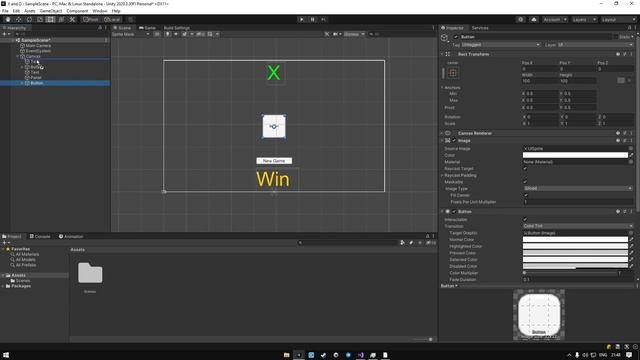Edit the Width input field
This screenshot has width=640, height=360.
click(540, 81)
